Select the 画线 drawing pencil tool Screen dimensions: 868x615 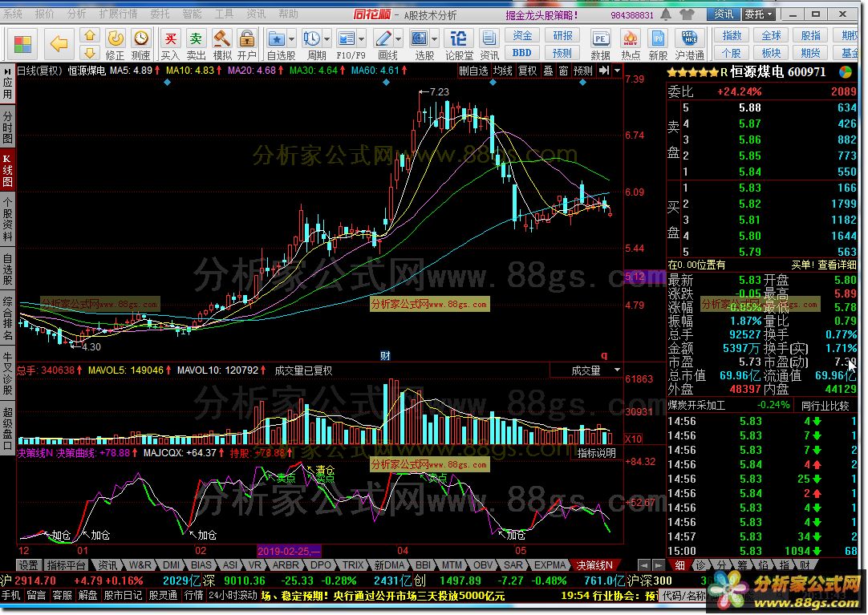coord(383,38)
